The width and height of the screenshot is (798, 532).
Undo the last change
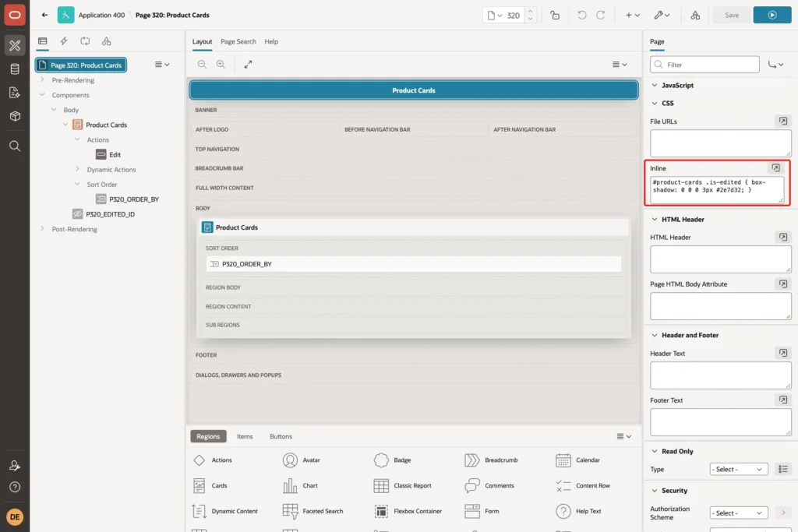click(581, 16)
